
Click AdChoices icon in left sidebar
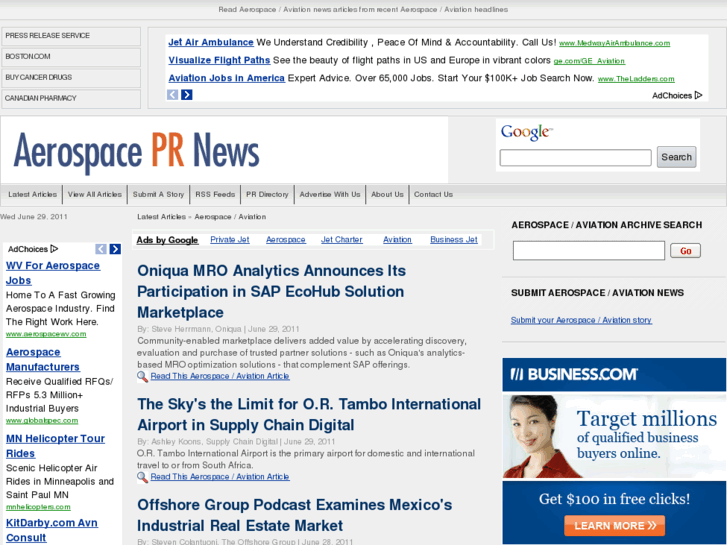pyautogui.click(x=54, y=249)
